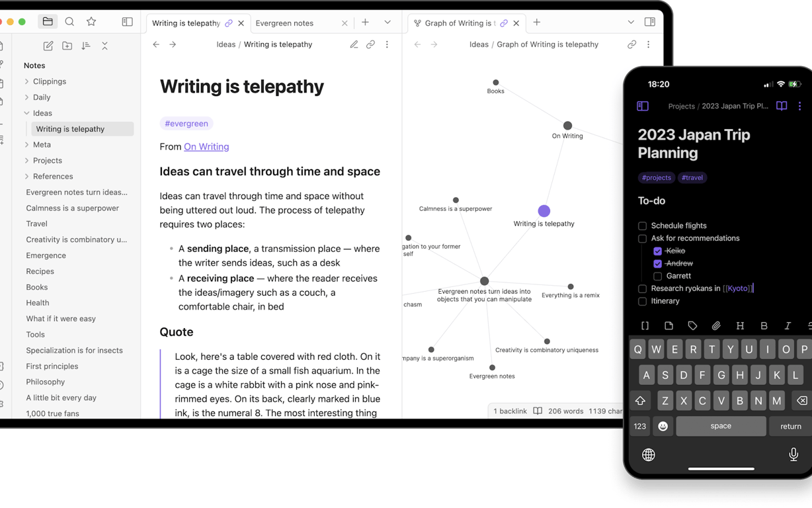This screenshot has height=508, width=812.
Task: Check the Itinerary checkbox
Action: coord(642,301)
